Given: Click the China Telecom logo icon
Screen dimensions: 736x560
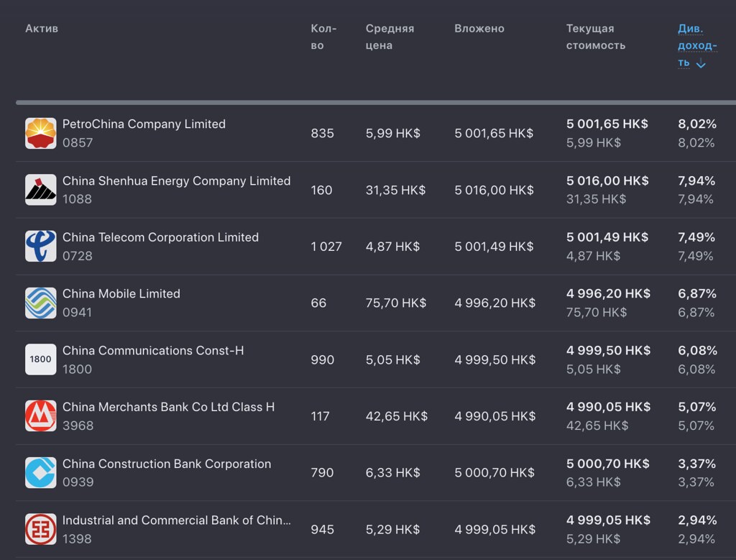Looking at the screenshot, I should [x=40, y=247].
